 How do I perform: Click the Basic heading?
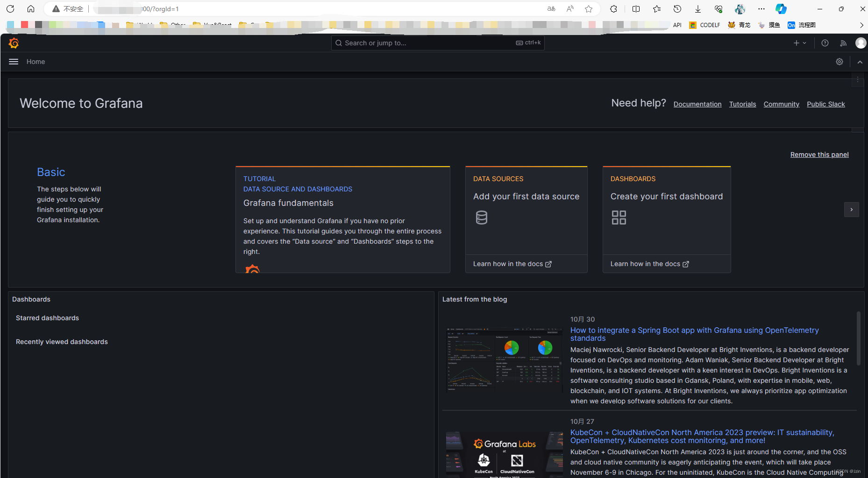point(51,172)
